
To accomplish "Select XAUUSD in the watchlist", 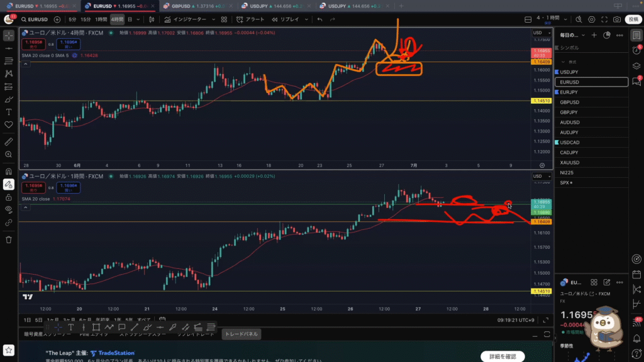I will pos(591,163).
